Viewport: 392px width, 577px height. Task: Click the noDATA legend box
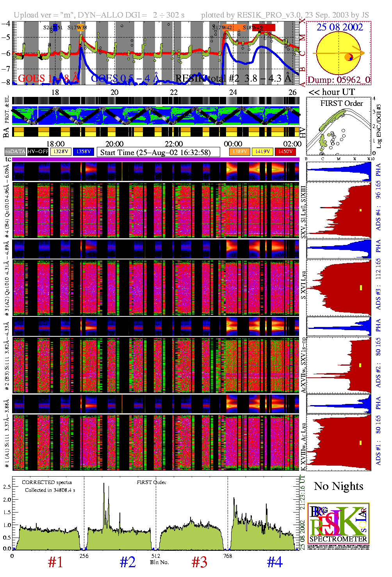(15, 152)
